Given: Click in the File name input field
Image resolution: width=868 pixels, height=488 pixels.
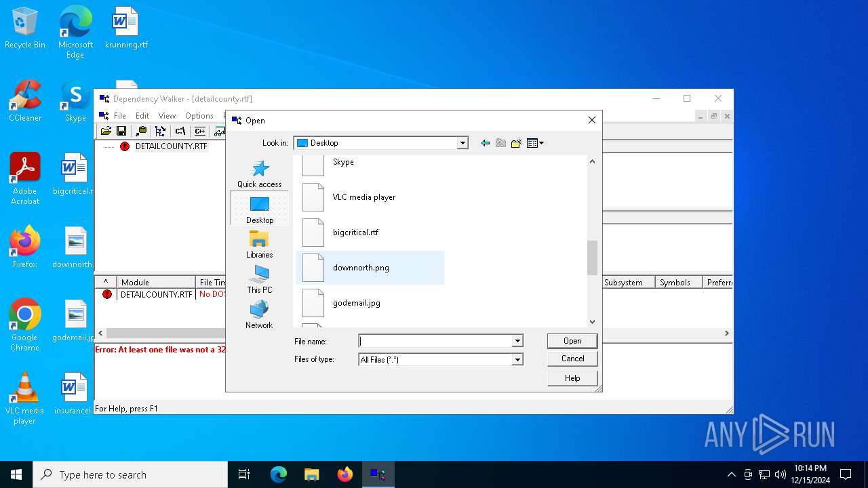Looking at the screenshot, I should pos(435,341).
